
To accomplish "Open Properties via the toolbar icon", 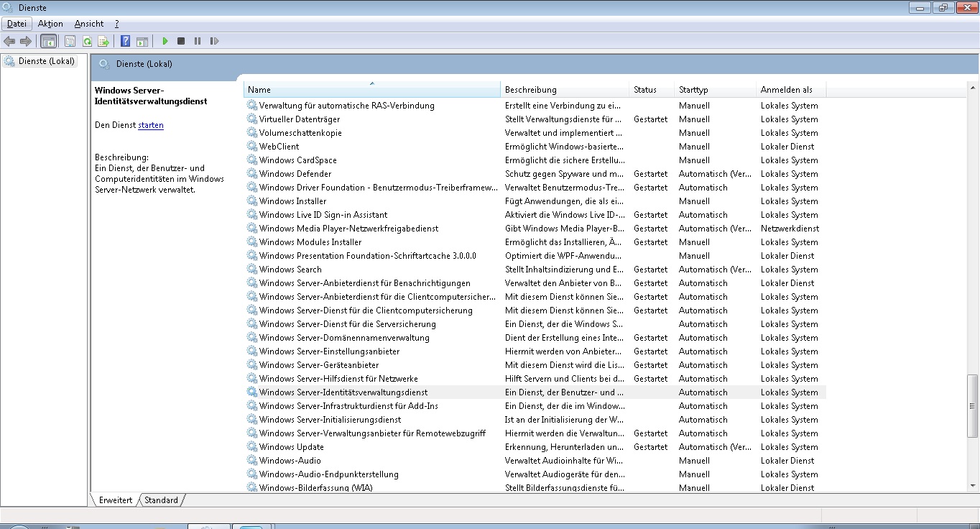I will click(x=70, y=41).
